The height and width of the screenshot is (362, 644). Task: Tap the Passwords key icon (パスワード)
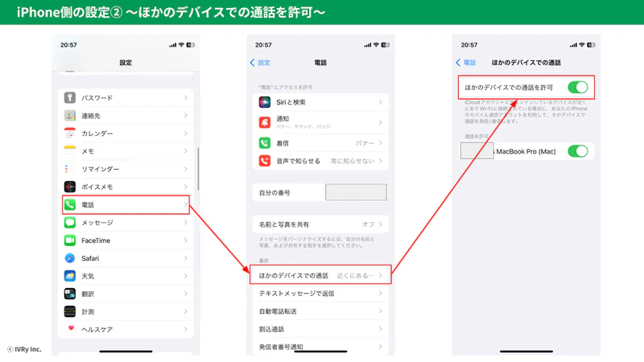70,97
